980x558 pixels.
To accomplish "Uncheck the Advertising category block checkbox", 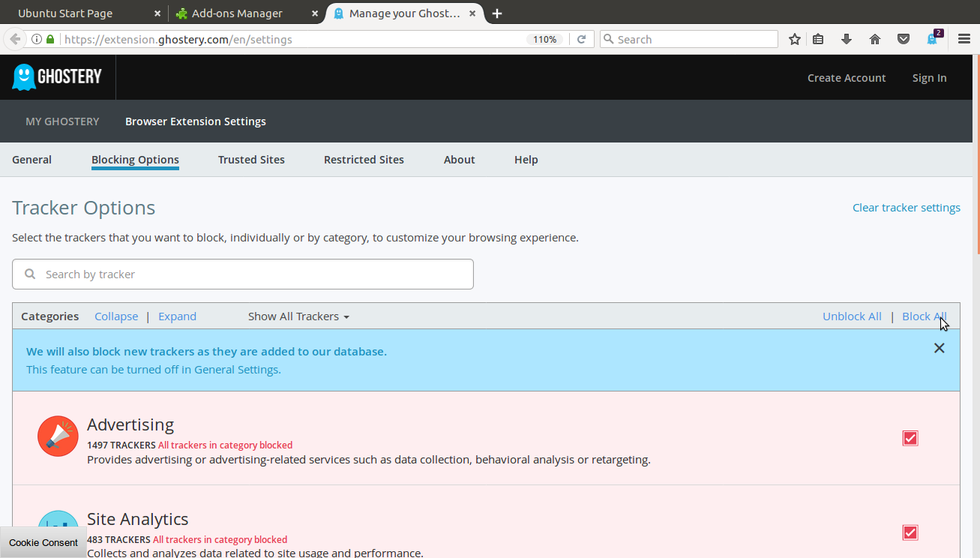I will click(910, 438).
